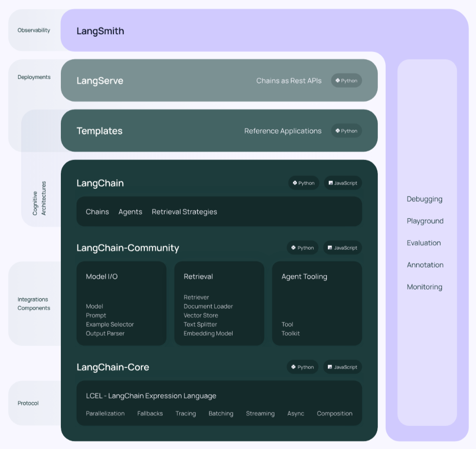Click 'Streaming' under LCEL
This screenshot has width=476, height=449.
tap(260, 414)
